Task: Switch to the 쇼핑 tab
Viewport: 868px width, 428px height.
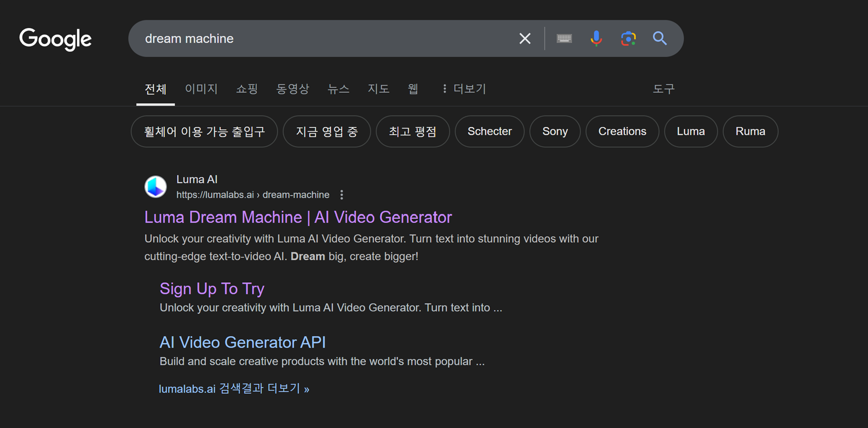Action: 247,89
